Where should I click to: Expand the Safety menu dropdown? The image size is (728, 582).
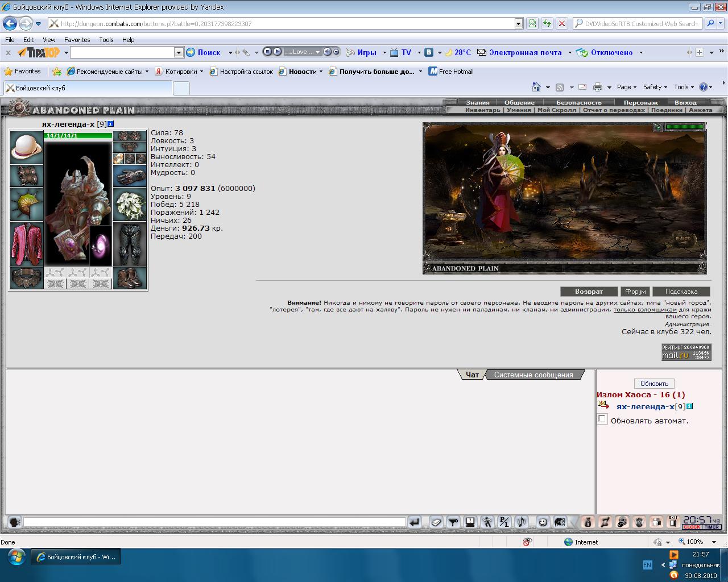pyautogui.click(x=656, y=87)
